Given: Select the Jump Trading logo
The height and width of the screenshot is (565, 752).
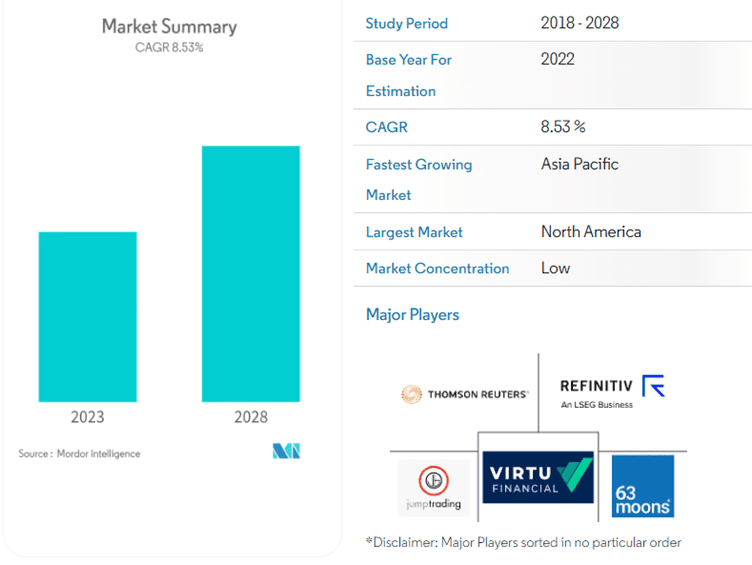Looking at the screenshot, I should pyautogui.click(x=433, y=488).
